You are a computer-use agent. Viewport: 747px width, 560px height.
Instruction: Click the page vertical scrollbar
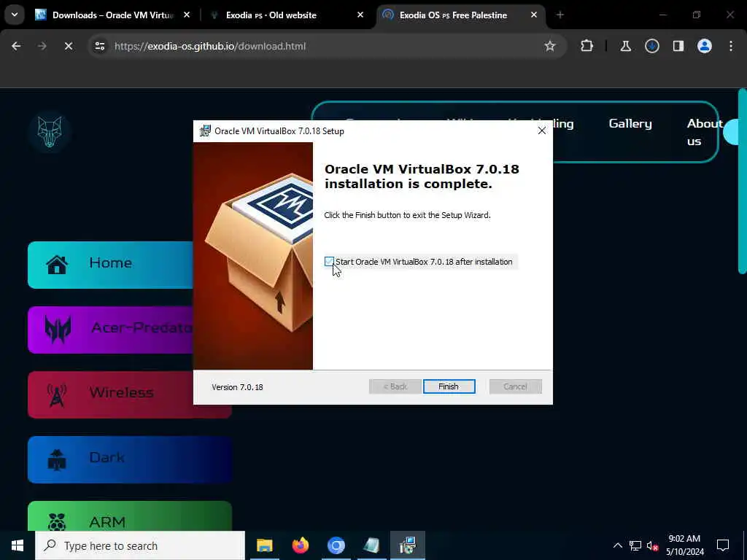click(742, 181)
